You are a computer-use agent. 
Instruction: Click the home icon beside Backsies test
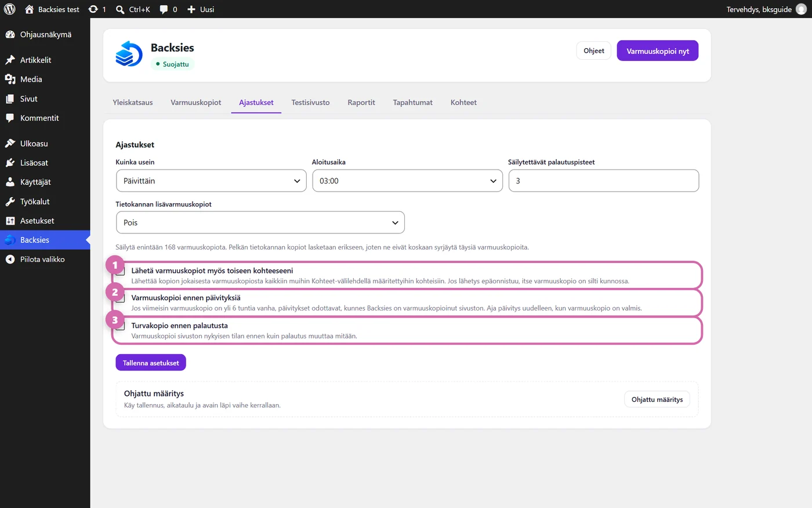29,9
